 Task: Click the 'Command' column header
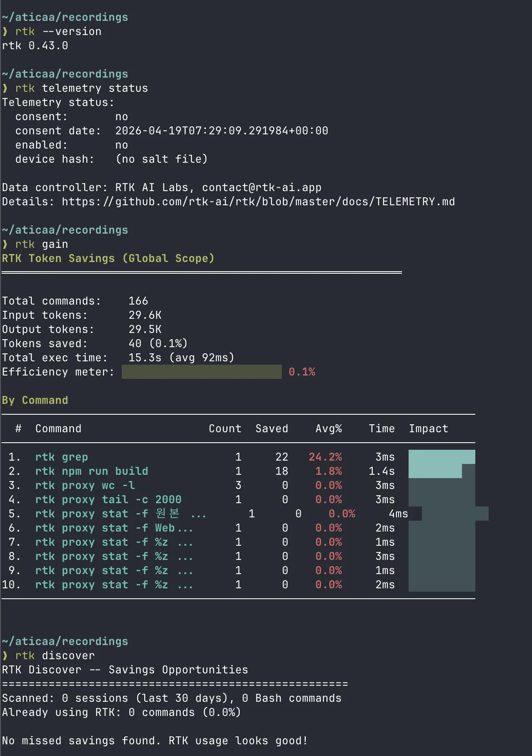point(58,428)
